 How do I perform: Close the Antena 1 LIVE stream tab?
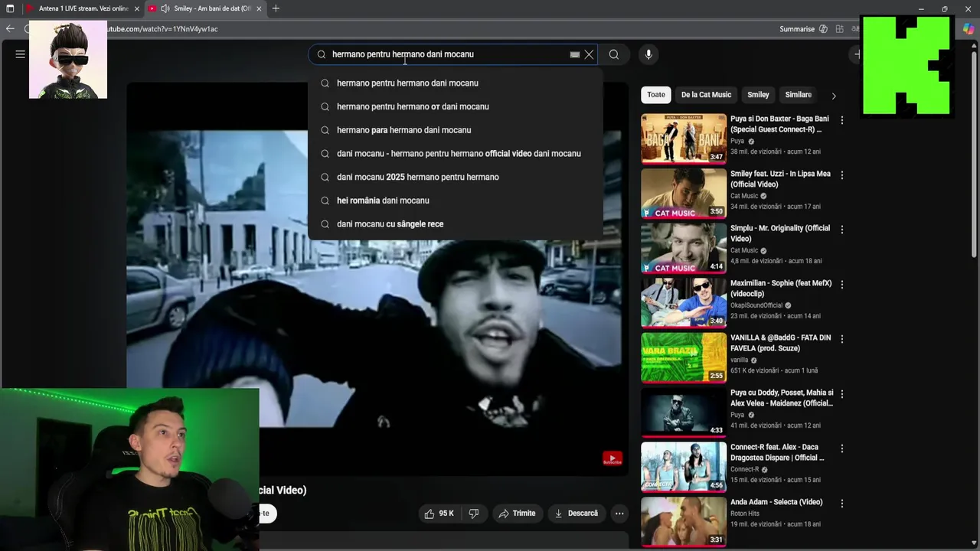pyautogui.click(x=137, y=8)
